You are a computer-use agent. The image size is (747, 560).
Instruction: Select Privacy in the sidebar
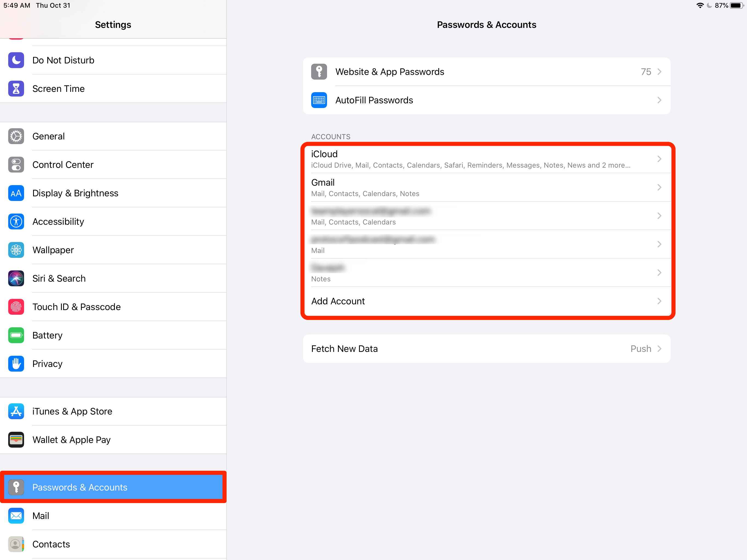[113, 364]
